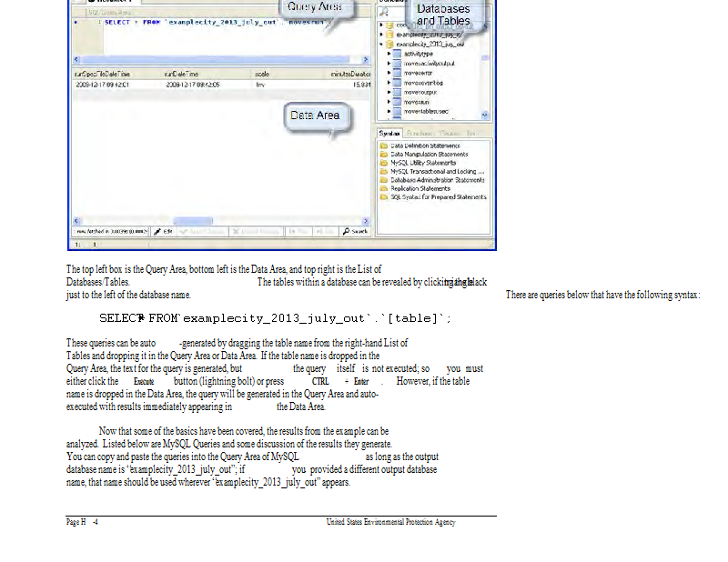Image resolution: width=728 pixels, height=562 pixels.
Task: Expand the moveserror table node
Action: click(389, 73)
